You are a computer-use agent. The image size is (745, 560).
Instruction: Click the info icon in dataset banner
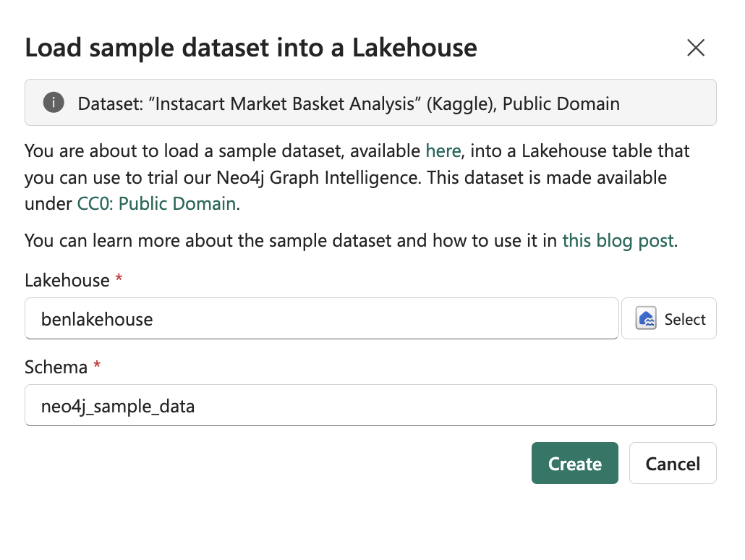click(54, 102)
